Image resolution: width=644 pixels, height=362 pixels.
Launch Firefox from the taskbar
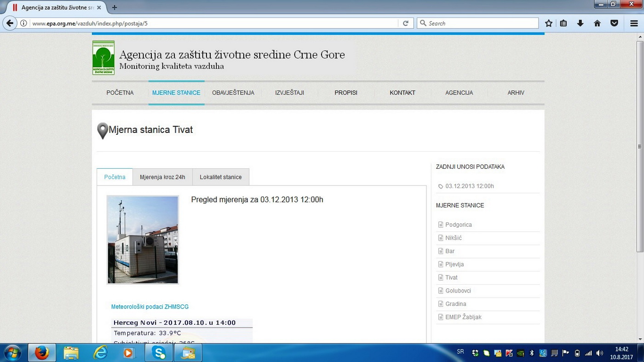(x=42, y=353)
